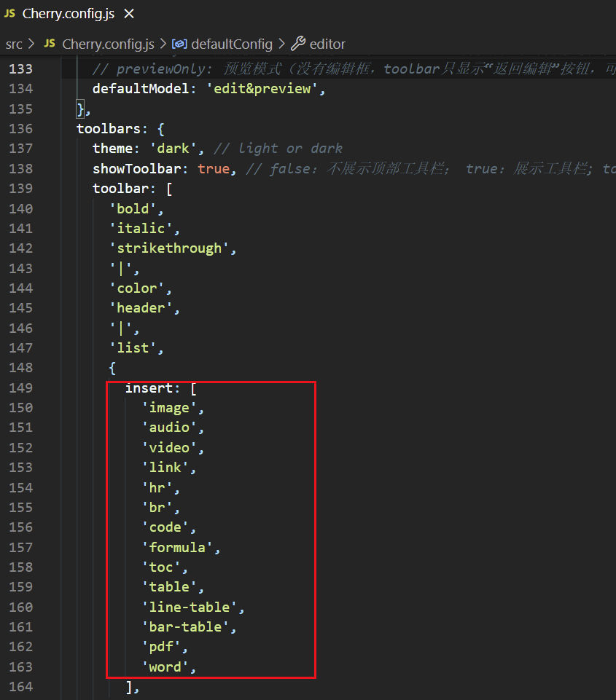Open the defaultConfig breadcrumb symbol
616x700 pixels.
[x=231, y=44]
